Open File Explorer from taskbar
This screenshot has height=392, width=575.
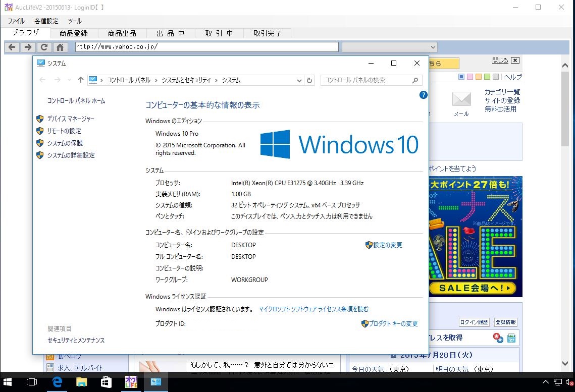pyautogui.click(x=81, y=382)
